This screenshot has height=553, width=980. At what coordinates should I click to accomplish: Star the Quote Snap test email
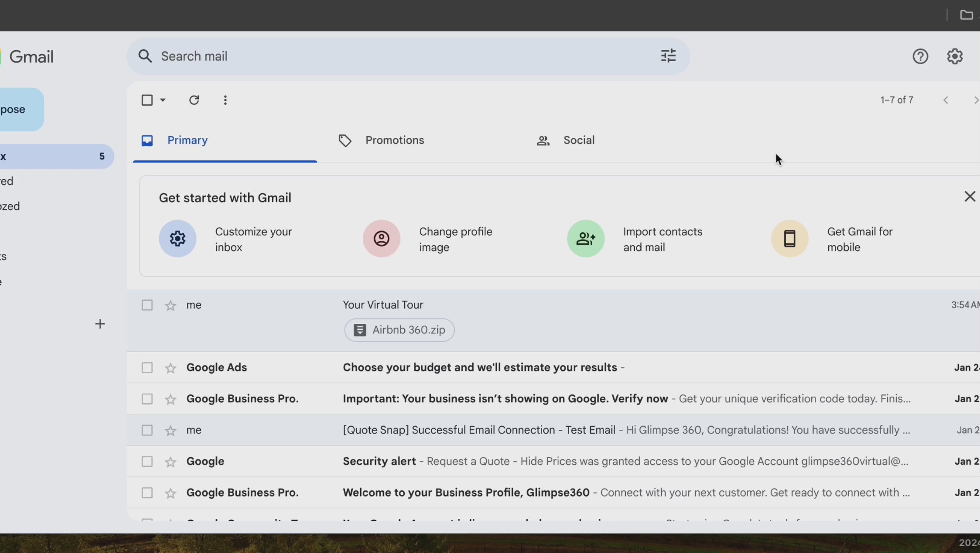coord(170,431)
